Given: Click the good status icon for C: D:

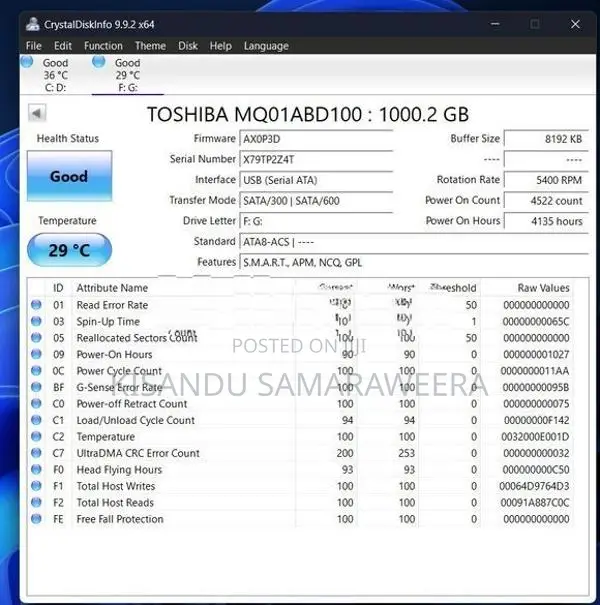Looking at the screenshot, I should (x=27, y=61).
